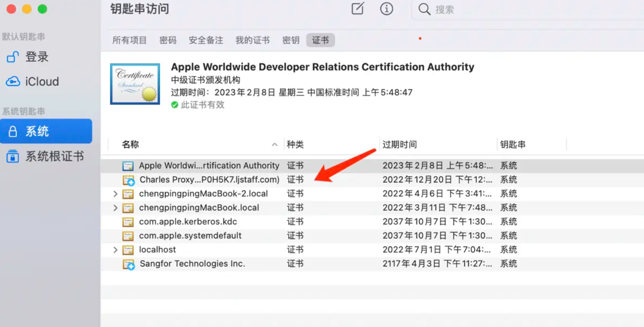Click expiry 2023年2月8日 上午5:48 cell
The width and height of the screenshot is (644, 327).
(x=438, y=166)
